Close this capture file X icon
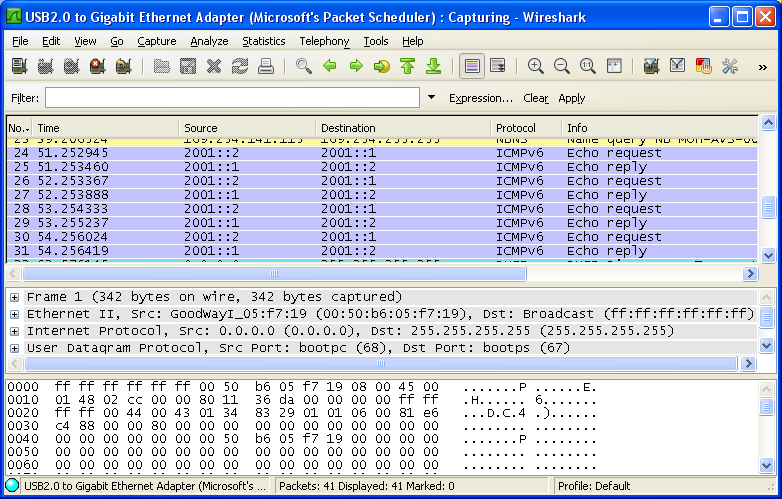 tap(214, 66)
